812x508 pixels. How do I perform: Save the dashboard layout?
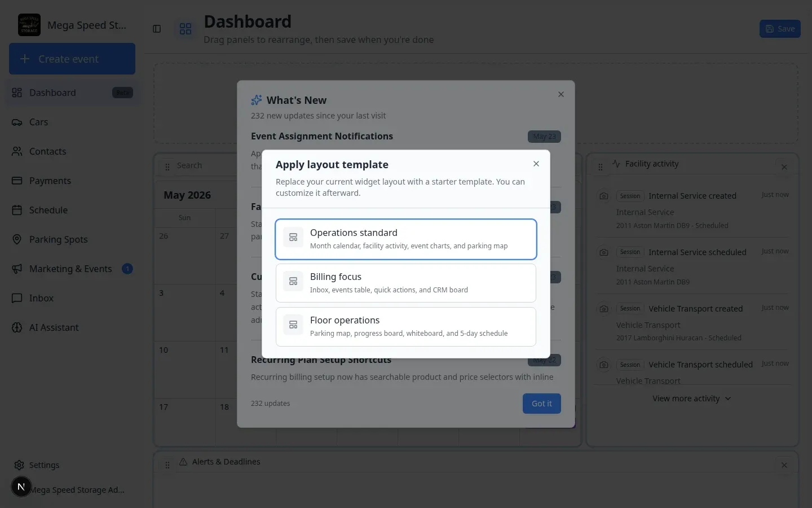click(x=780, y=29)
